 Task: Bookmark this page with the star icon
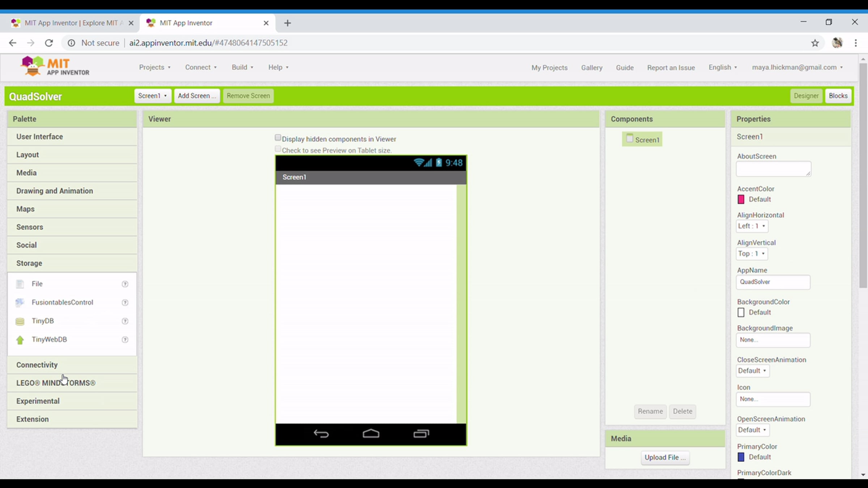point(815,43)
